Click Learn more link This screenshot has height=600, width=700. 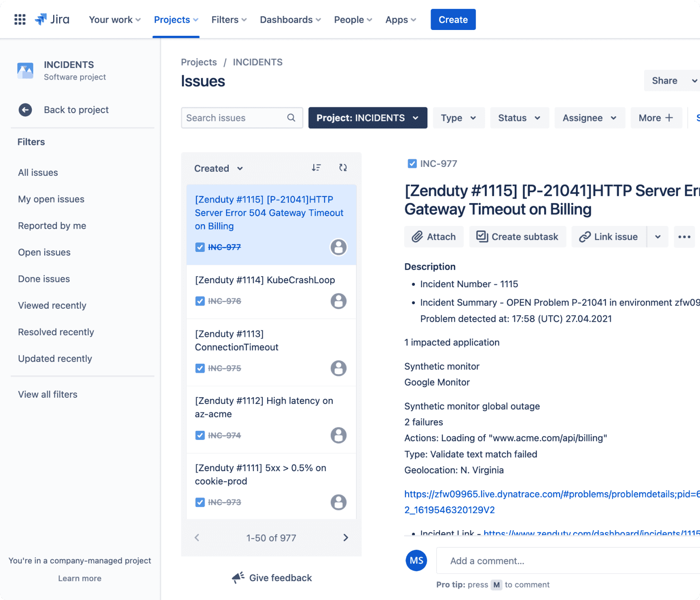coord(80,578)
